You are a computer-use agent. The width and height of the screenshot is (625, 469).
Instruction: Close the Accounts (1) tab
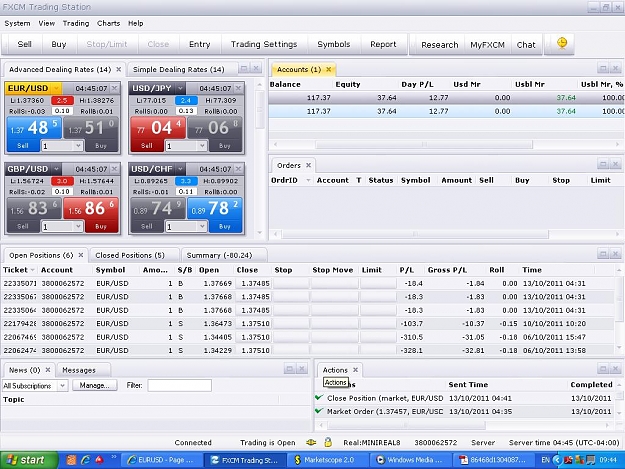point(328,69)
